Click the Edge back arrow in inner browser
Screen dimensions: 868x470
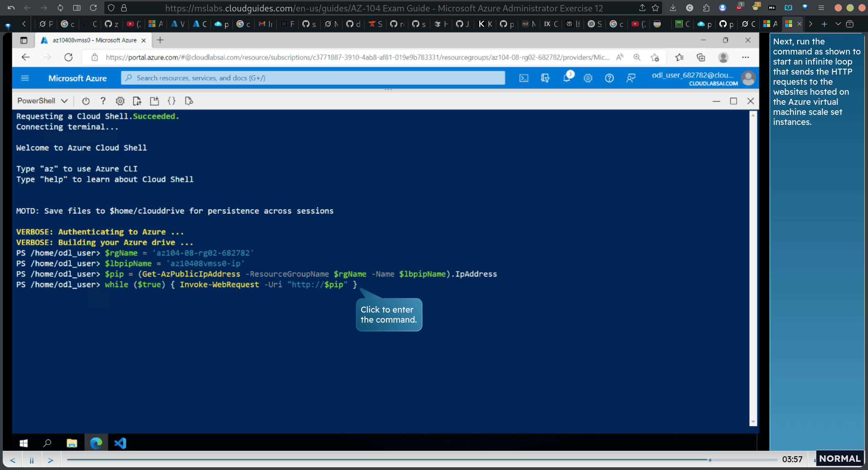(x=26, y=57)
